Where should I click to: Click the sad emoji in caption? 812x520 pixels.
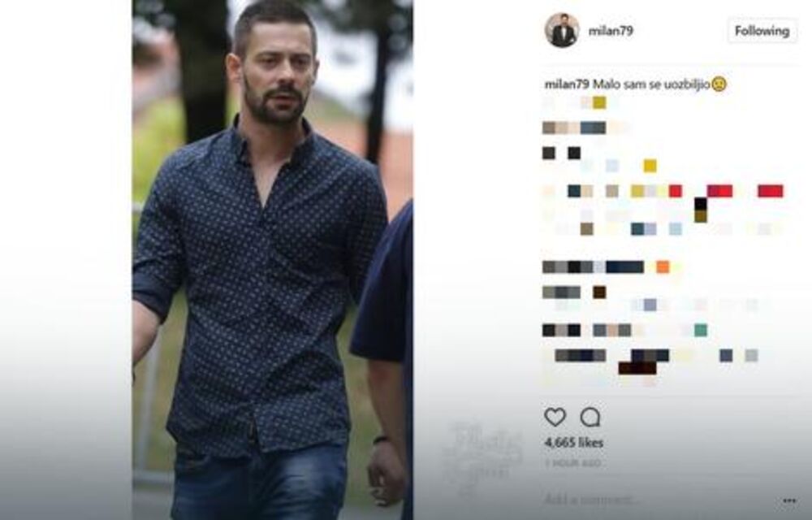tap(719, 84)
